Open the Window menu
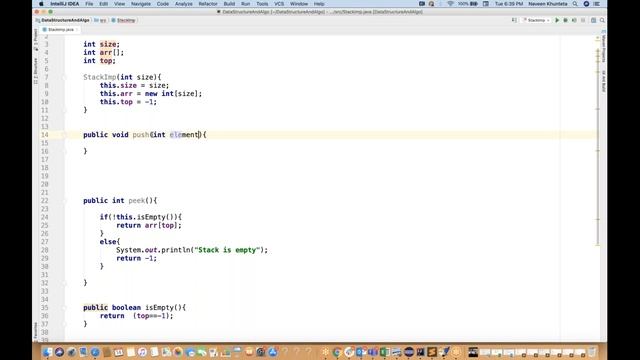Viewport: 640px width, 360px height. (299, 4)
